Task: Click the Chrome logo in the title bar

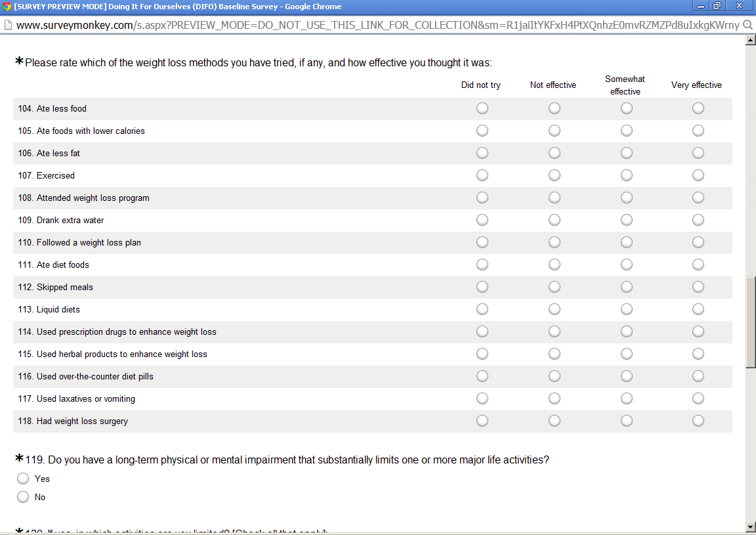Action: coord(7,7)
